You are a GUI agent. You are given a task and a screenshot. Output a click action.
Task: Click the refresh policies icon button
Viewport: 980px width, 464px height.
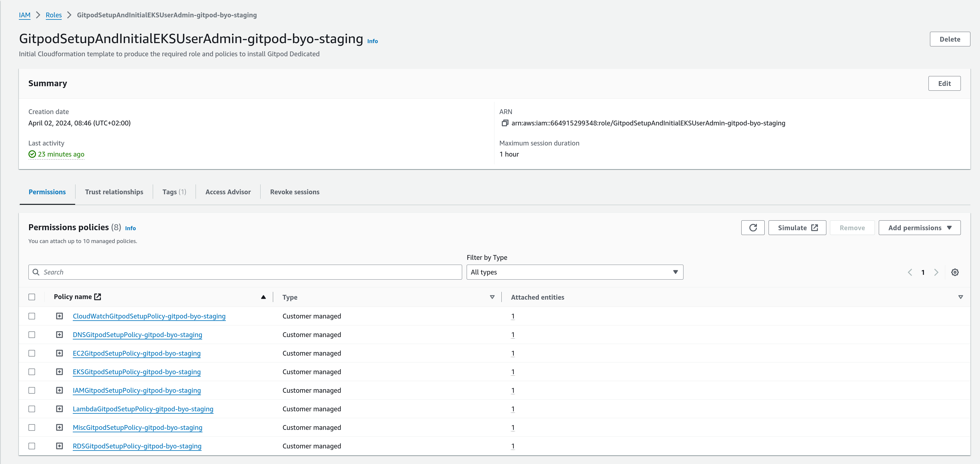752,228
